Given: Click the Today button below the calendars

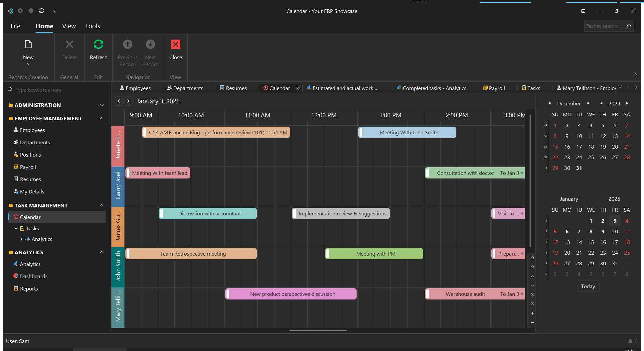Looking at the screenshot, I should [x=588, y=286].
